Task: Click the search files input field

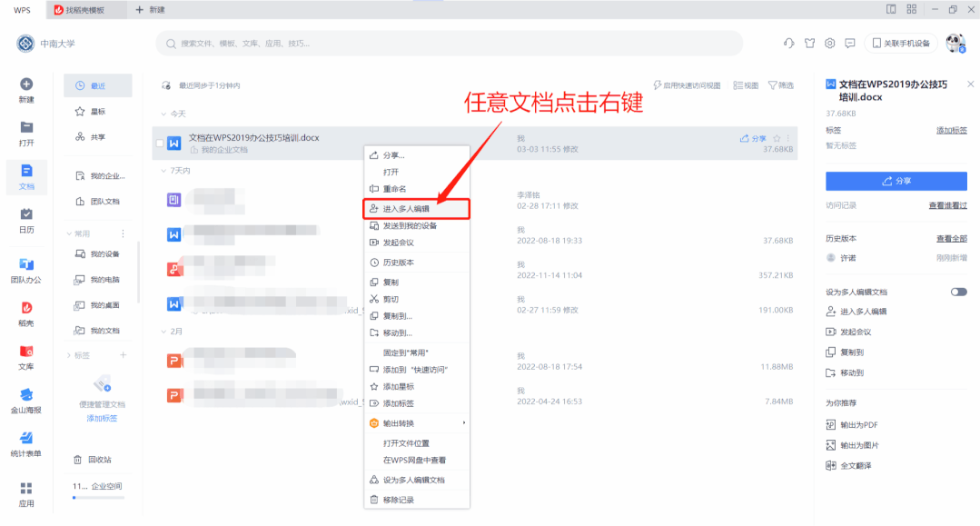Action: tap(449, 44)
